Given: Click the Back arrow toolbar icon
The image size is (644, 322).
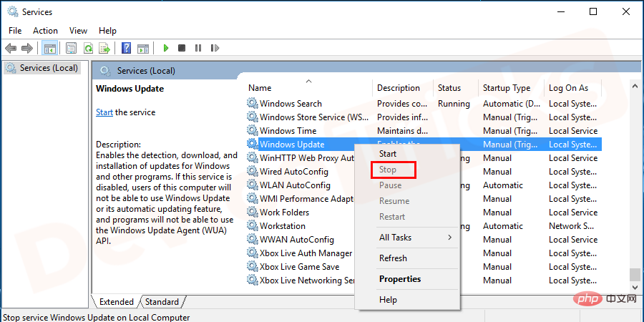Looking at the screenshot, I should click(11, 49).
